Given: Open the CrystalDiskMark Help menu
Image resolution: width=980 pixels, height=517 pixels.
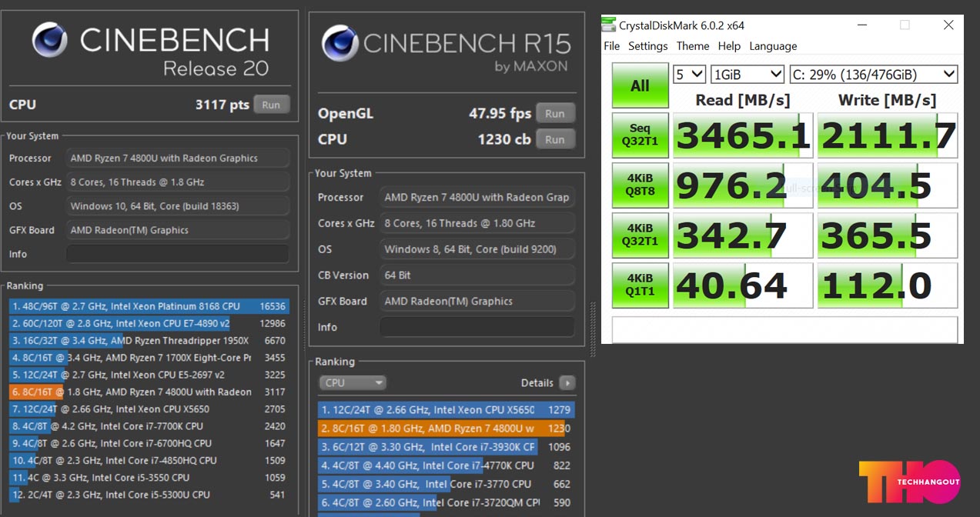Looking at the screenshot, I should (729, 46).
